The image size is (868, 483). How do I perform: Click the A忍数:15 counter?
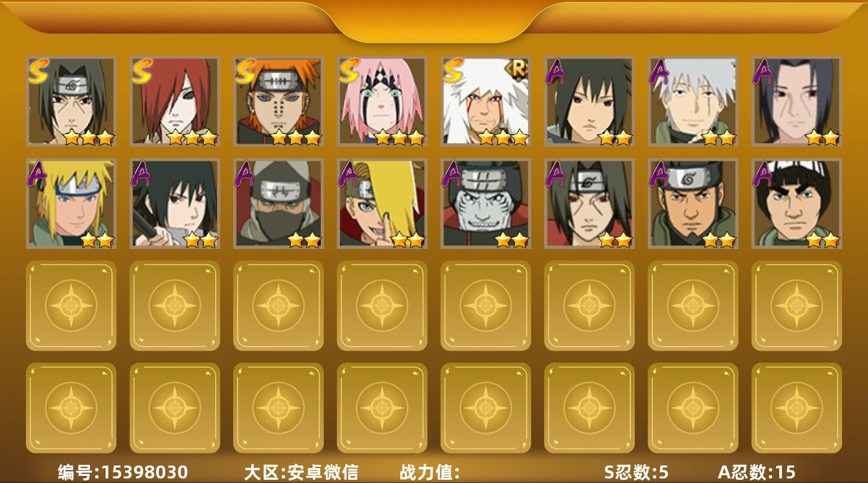point(757,472)
